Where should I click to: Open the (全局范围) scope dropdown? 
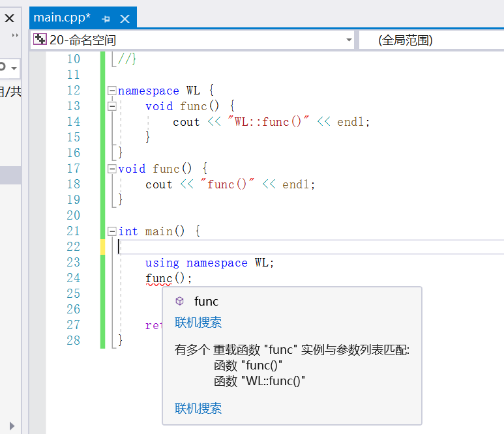click(432, 40)
